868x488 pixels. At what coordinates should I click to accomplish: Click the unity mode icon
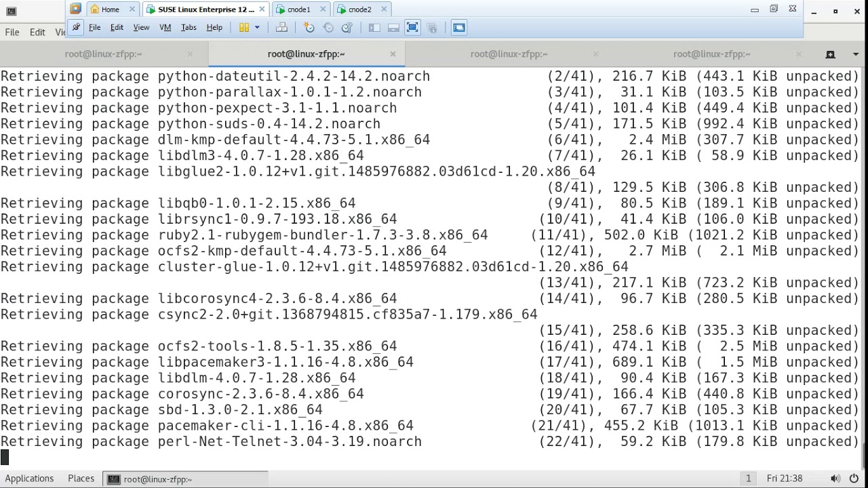click(432, 27)
